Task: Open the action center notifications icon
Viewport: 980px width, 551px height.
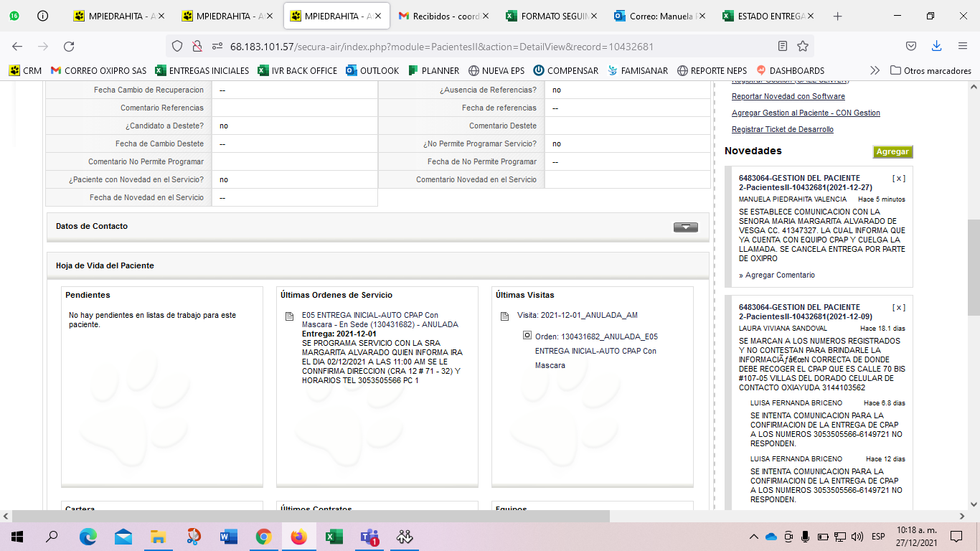Action: (956, 536)
